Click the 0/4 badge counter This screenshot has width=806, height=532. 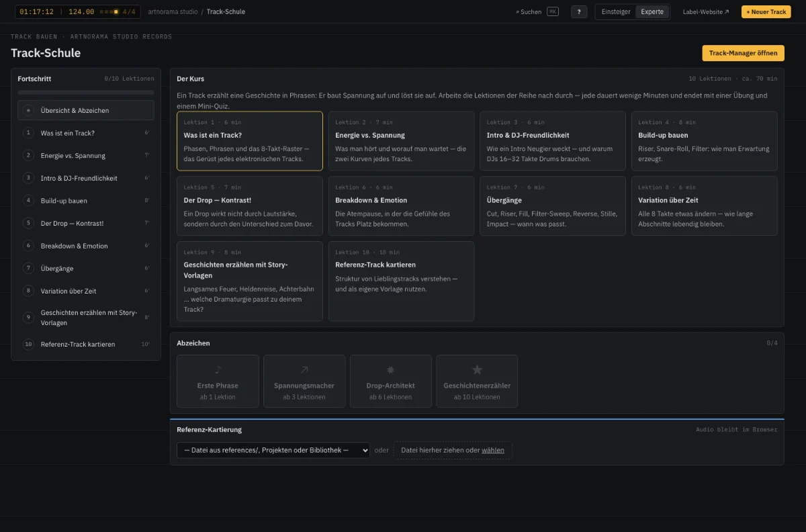tap(772, 343)
